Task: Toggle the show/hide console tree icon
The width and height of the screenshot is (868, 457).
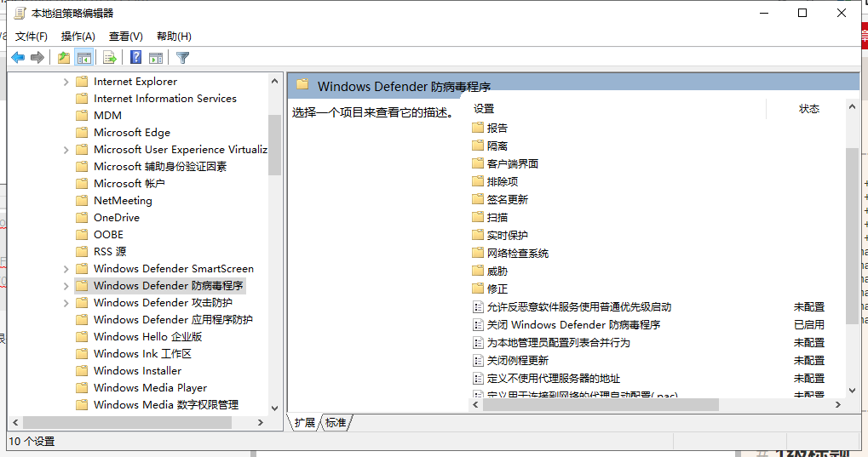Action: 84,57
